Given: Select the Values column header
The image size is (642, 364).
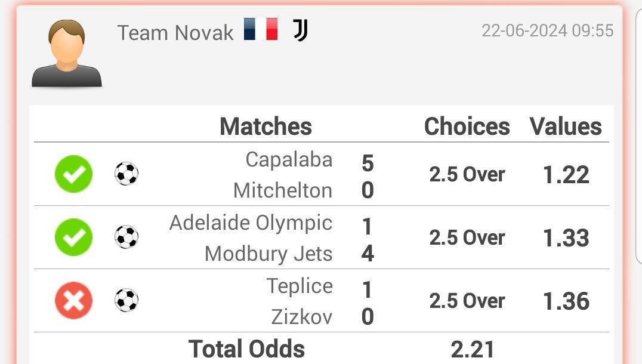Looking at the screenshot, I should [x=566, y=126].
